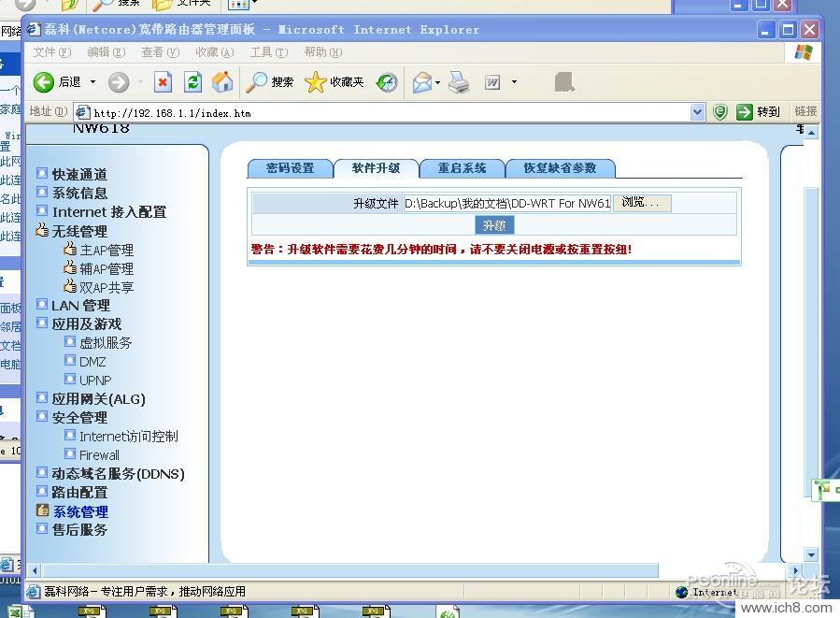Click the Print toolbar icon
This screenshot has width=840, height=618.
point(459,82)
